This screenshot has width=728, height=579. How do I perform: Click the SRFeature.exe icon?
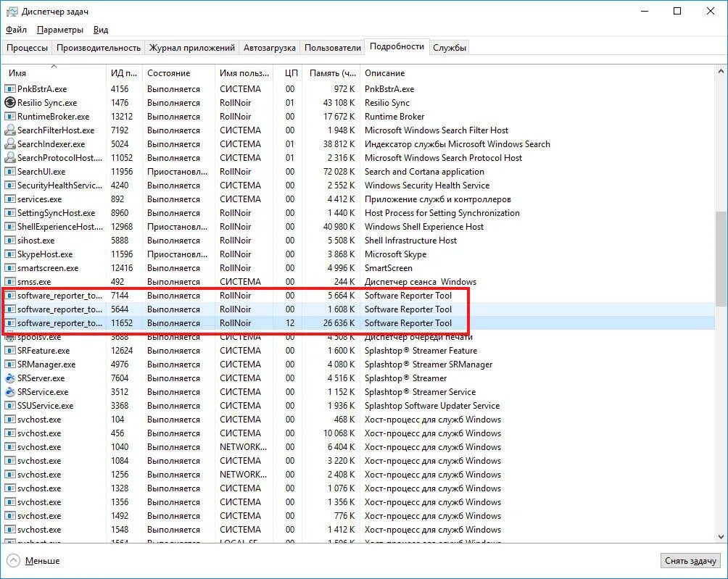9,351
